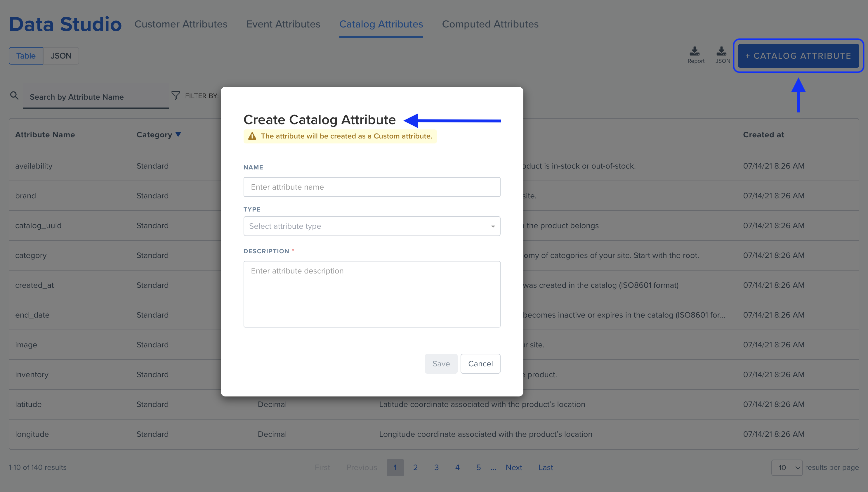Click the Attribute Name column header
The height and width of the screenshot is (492, 868).
45,135
